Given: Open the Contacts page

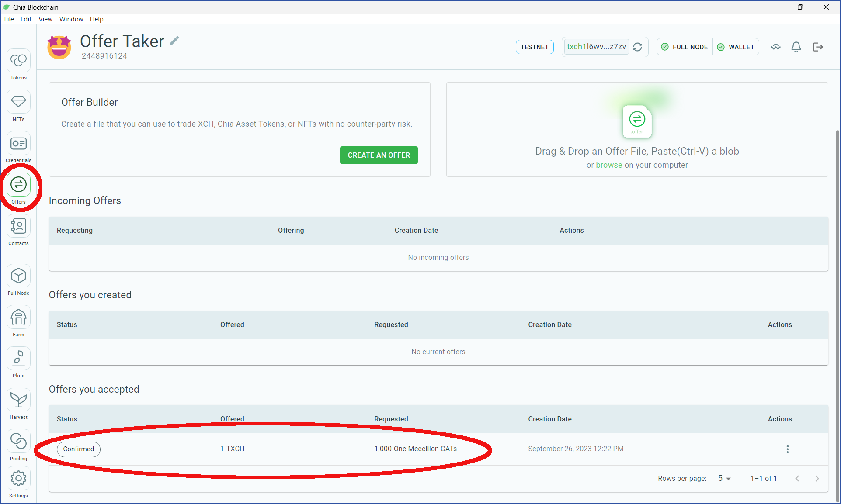Looking at the screenshot, I should click(x=18, y=226).
